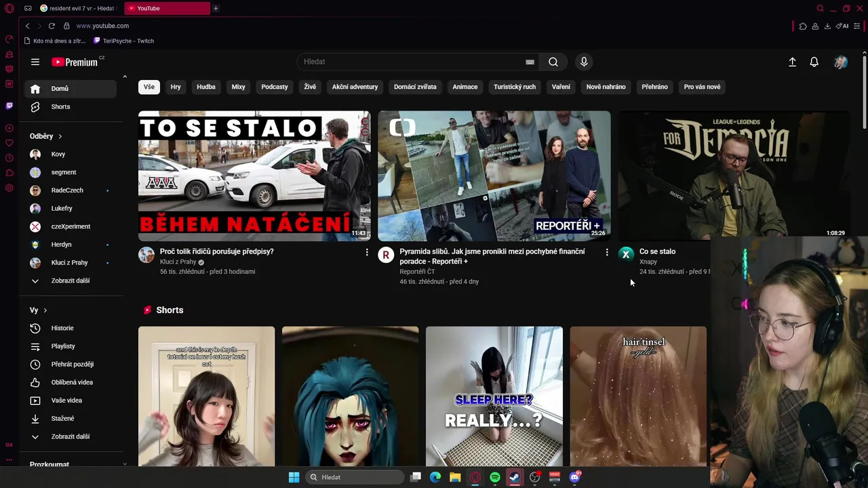
Task: Open Opera downloads icon
Action: [827, 26]
